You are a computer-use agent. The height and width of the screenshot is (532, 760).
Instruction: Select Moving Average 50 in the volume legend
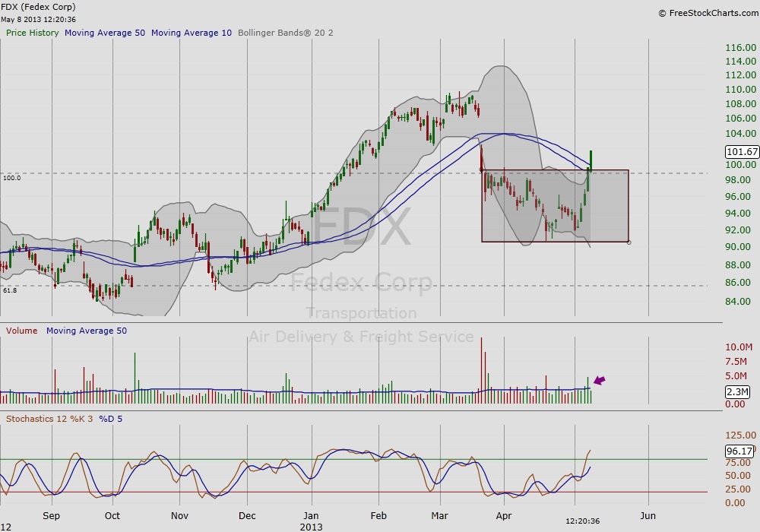click(x=87, y=331)
